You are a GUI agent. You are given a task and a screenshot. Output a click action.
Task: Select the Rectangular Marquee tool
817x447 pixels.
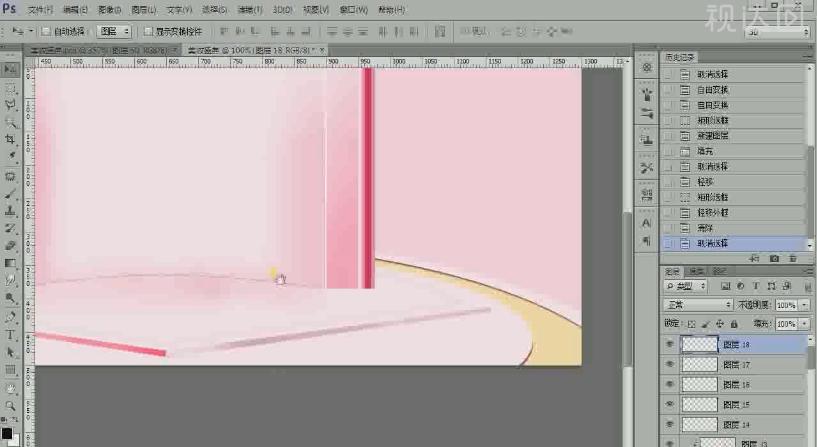click(x=10, y=87)
